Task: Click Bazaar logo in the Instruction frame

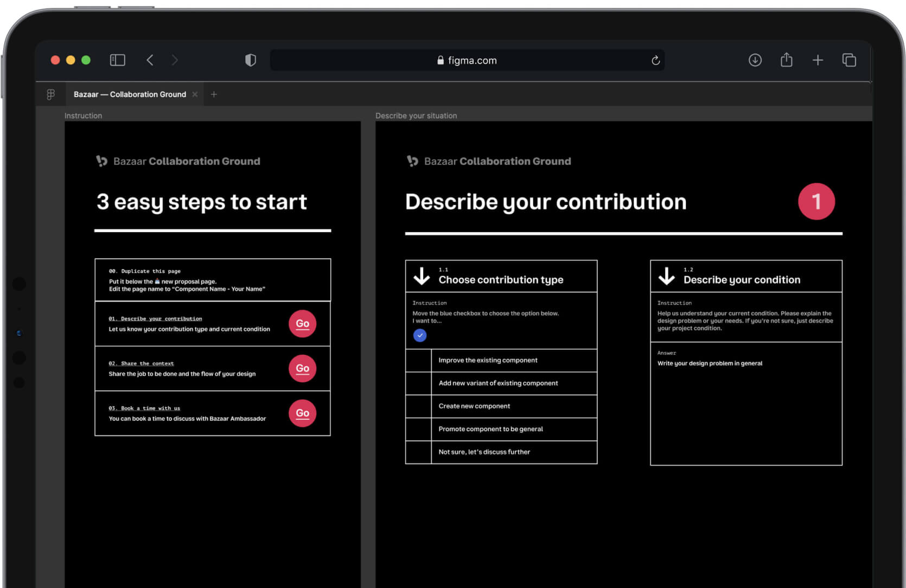Action: click(101, 161)
